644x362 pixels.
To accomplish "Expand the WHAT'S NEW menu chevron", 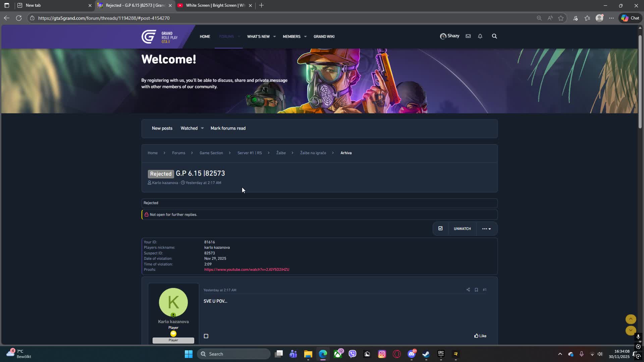I will coord(274,37).
